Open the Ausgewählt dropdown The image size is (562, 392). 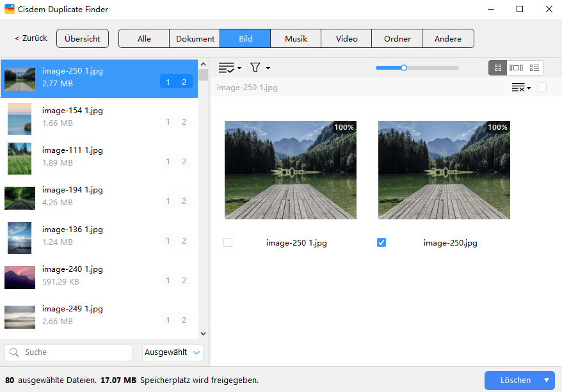tap(172, 352)
